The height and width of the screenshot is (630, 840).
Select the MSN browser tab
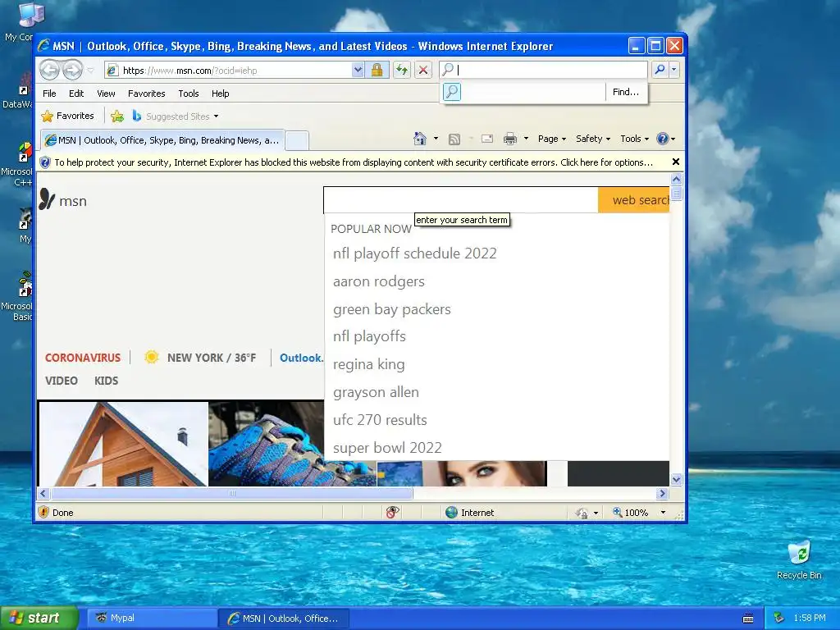click(x=162, y=140)
